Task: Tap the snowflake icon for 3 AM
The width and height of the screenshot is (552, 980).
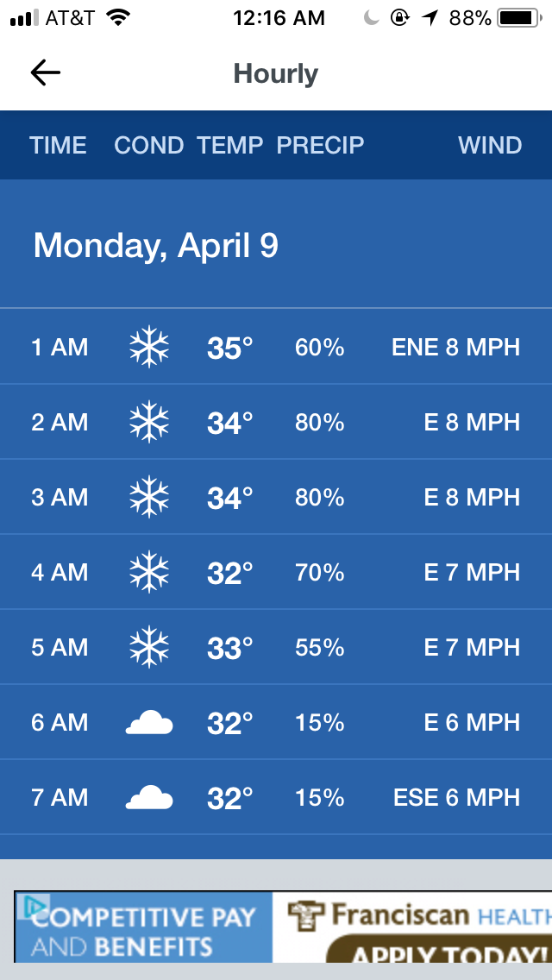Action: [x=149, y=497]
